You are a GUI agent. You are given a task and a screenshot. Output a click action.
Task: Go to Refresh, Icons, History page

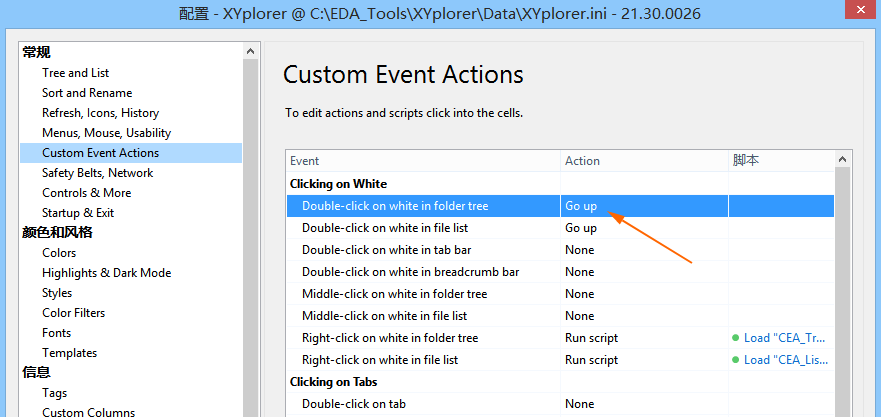100,113
